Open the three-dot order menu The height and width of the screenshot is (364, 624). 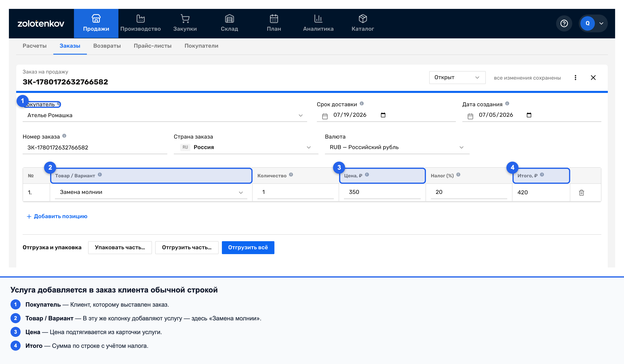575,77
